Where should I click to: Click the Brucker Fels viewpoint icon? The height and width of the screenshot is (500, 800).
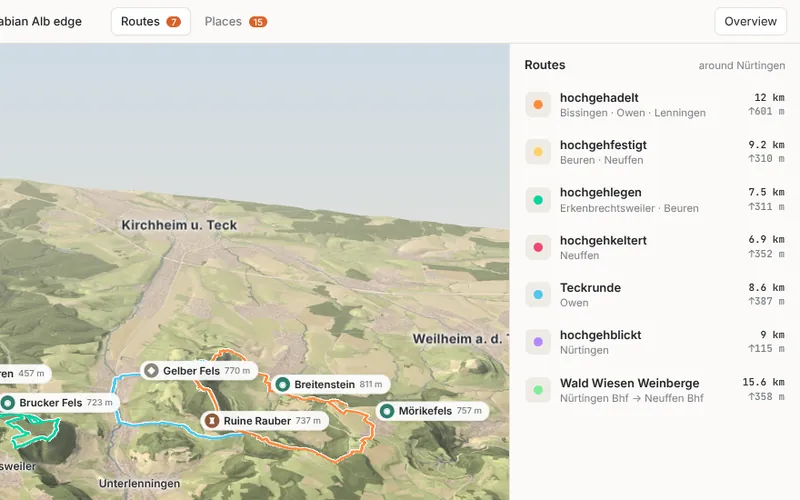[x=8, y=403]
